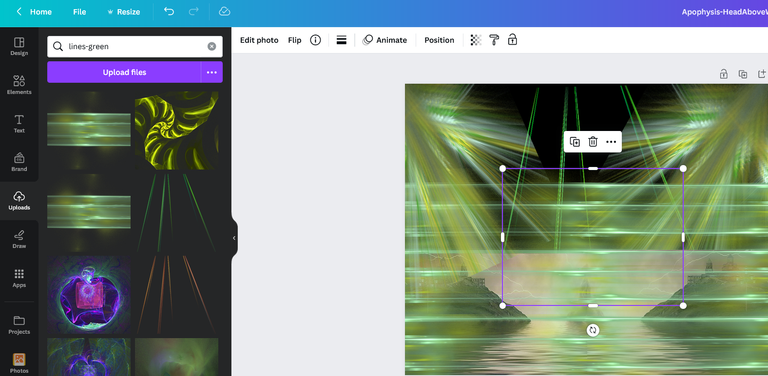
Task: Open the Apps panel icon
Action: (x=19, y=278)
